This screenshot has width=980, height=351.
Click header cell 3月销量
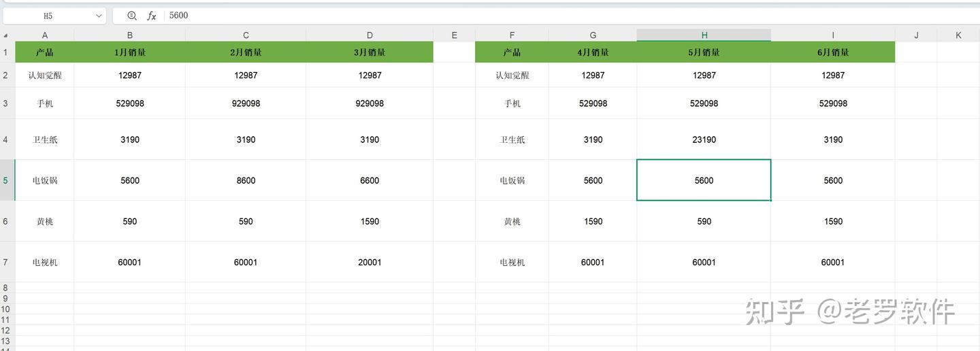pyautogui.click(x=370, y=52)
